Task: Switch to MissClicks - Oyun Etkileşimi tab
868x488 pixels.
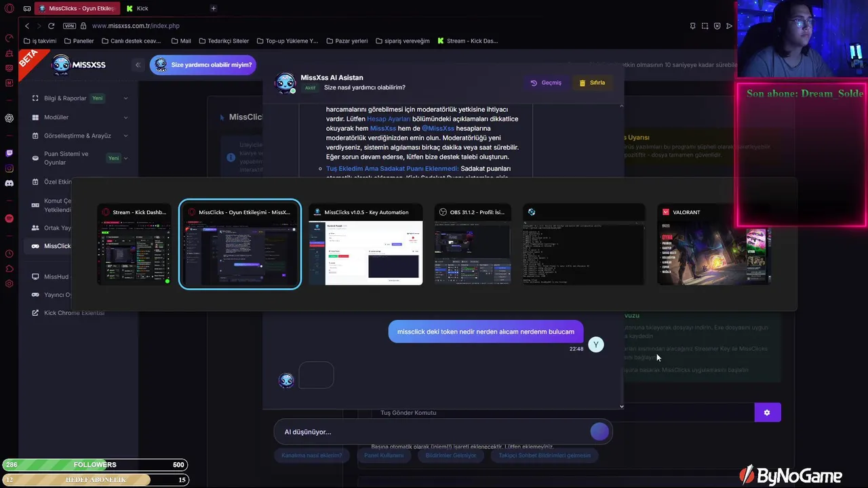Action: pyautogui.click(x=77, y=8)
